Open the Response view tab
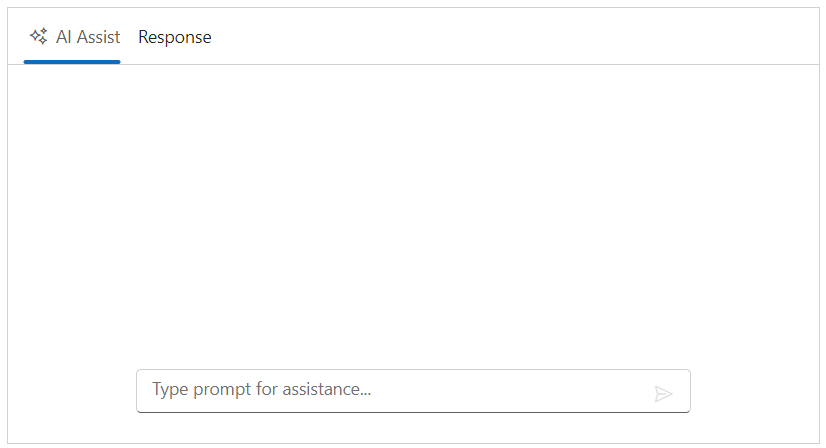 (x=175, y=37)
